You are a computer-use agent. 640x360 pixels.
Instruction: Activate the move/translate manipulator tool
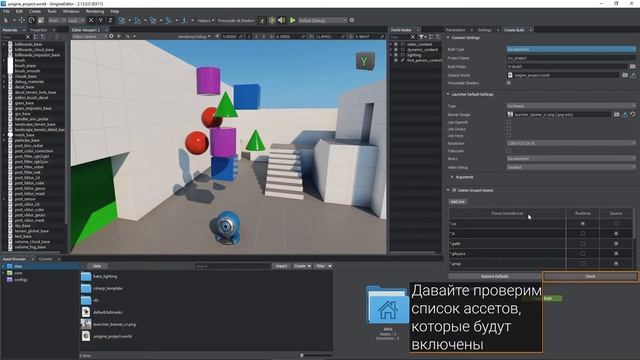(x=22, y=20)
